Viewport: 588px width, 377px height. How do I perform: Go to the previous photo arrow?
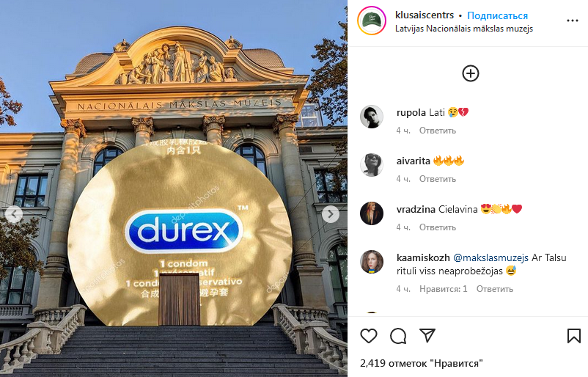(x=14, y=214)
